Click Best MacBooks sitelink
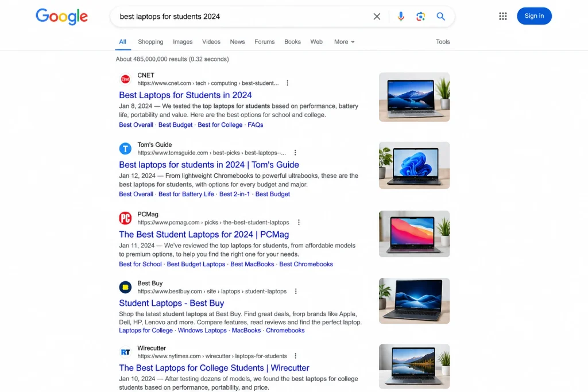Screen dimensions: 588x392 tap(252, 264)
